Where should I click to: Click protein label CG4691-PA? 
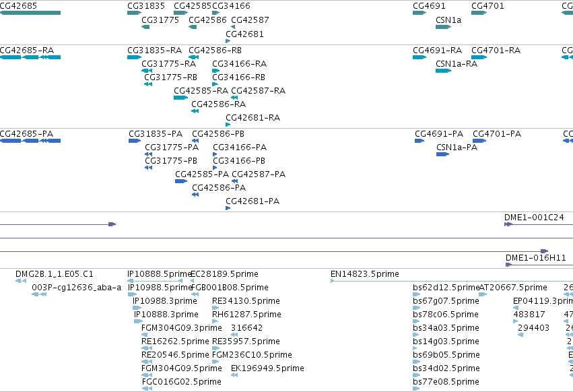(x=439, y=133)
